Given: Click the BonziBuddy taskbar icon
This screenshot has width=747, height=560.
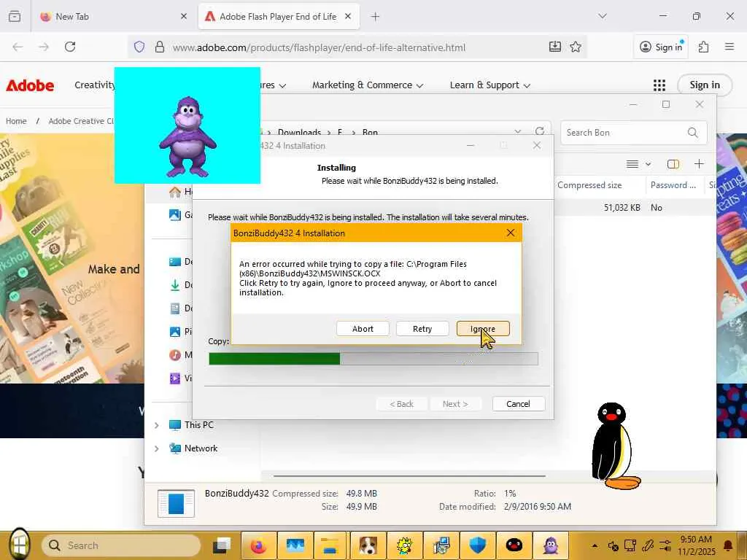Looking at the screenshot, I should 551,545.
